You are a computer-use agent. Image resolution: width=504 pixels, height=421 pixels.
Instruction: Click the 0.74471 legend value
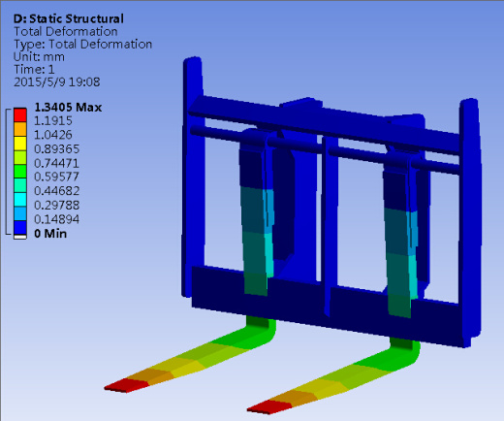pos(56,163)
